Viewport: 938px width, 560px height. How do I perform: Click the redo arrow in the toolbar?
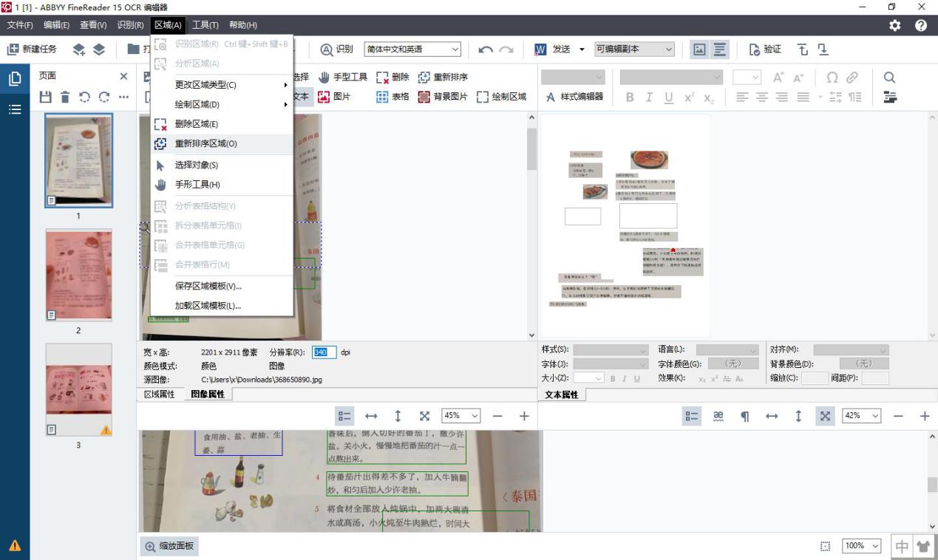[x=506, y=49]
